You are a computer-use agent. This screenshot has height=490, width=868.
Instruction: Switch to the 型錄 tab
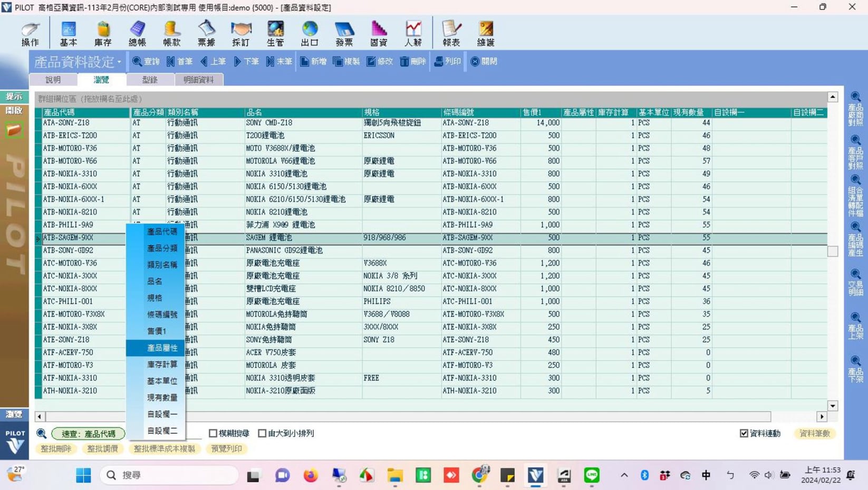coord(150,80)
